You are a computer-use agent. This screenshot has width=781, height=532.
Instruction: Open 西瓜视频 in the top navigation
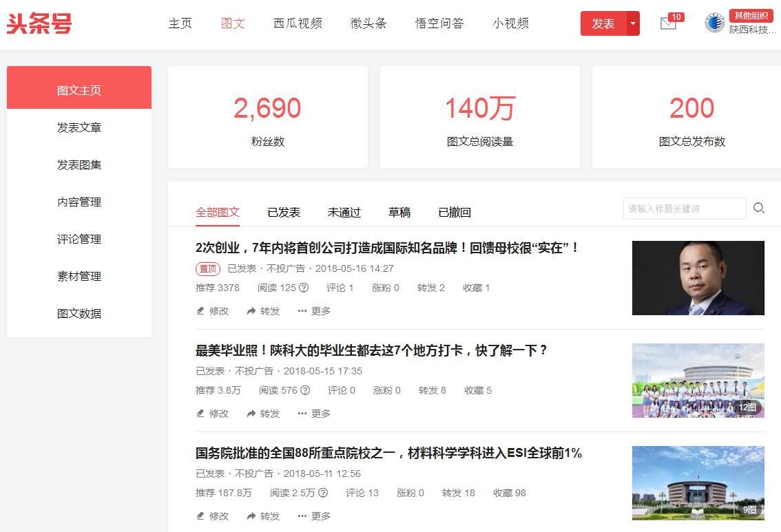tap(298, 23)
